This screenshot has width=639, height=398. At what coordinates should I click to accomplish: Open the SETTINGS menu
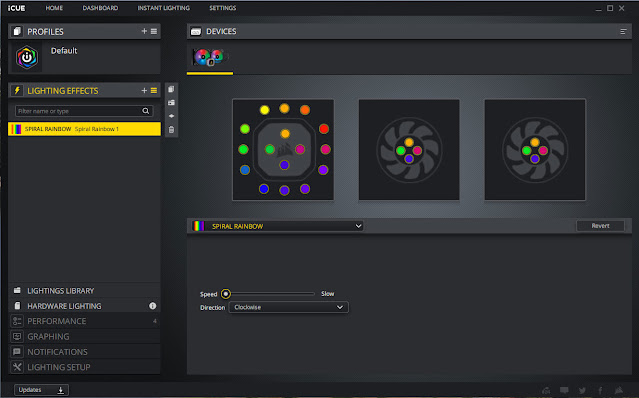click(223, 8)
